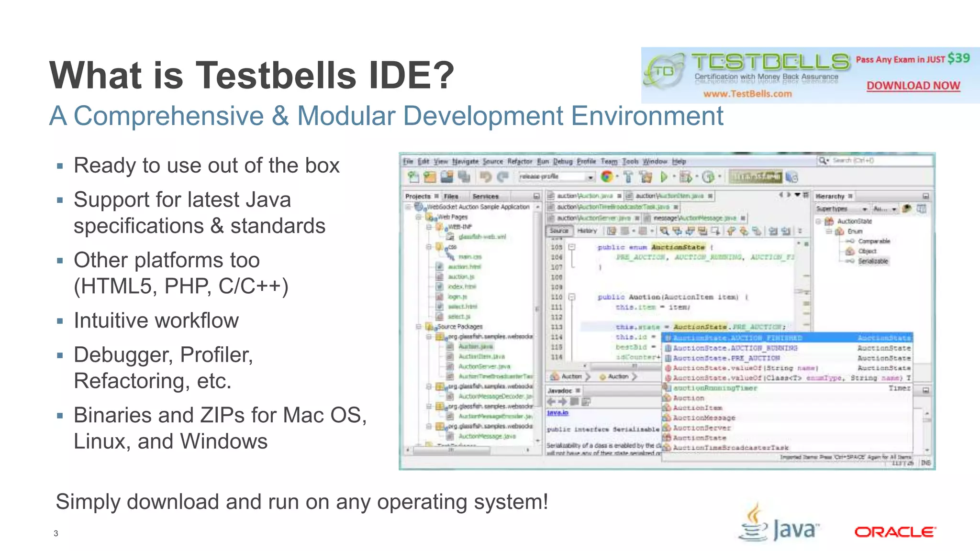Switch to the Source view of the editor
Viewport: 980px width, 551px height.
[x=560, y=231]
